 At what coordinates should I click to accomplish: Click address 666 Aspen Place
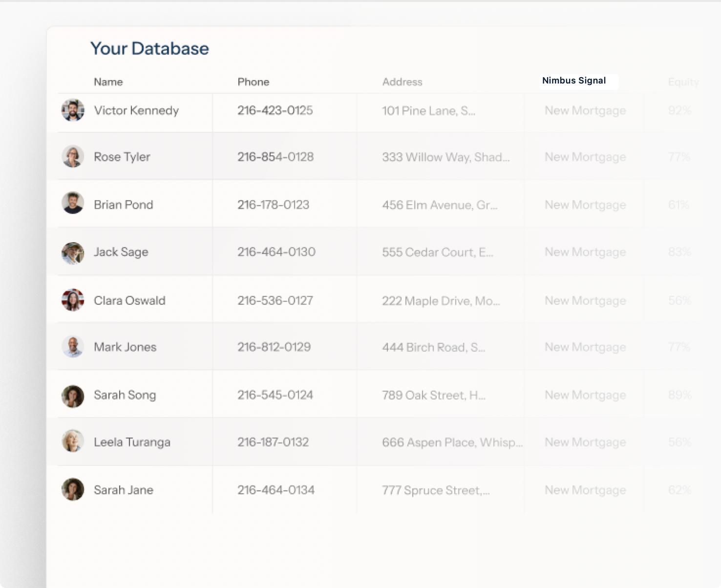coord(452,442)
